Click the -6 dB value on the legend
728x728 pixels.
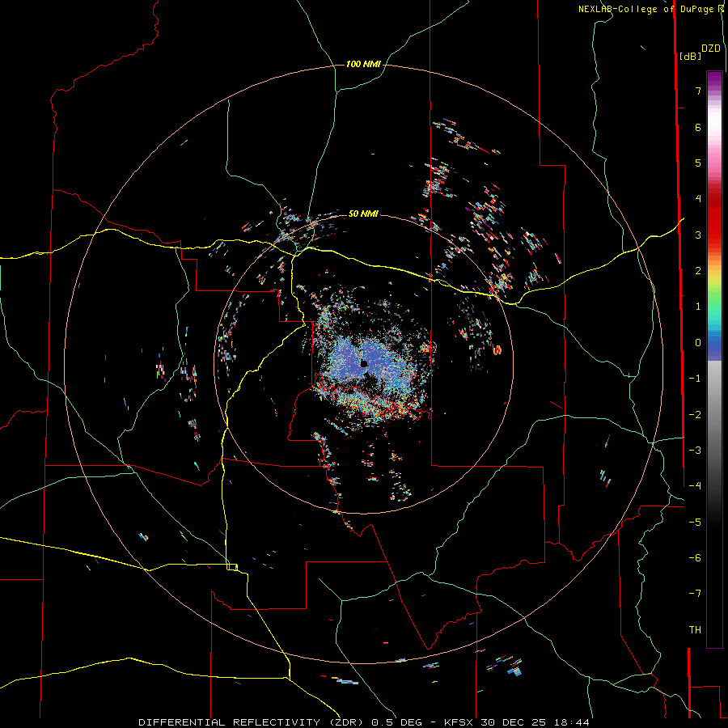point(695,558)
